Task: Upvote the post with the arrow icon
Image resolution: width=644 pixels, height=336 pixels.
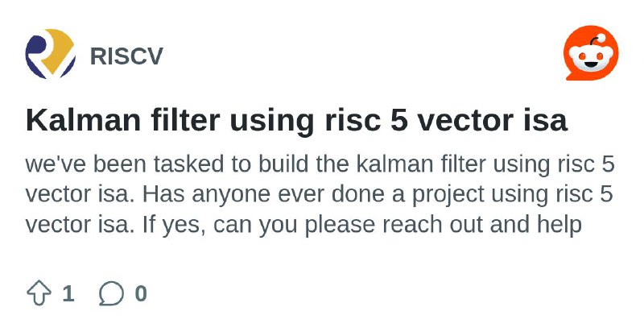Action: coord(39,292)
